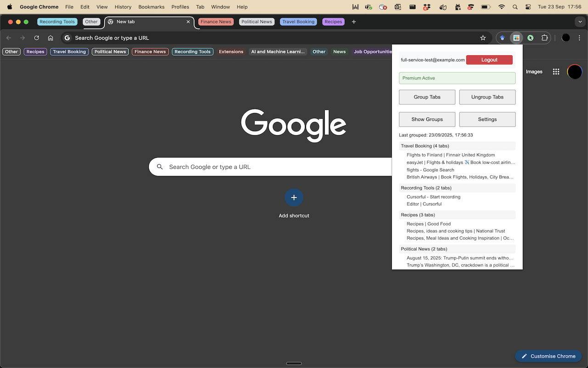The height and width of the screenshot is (368, 588).
Task: Bookmark this page with the star icon
Action: pos(483,38)
